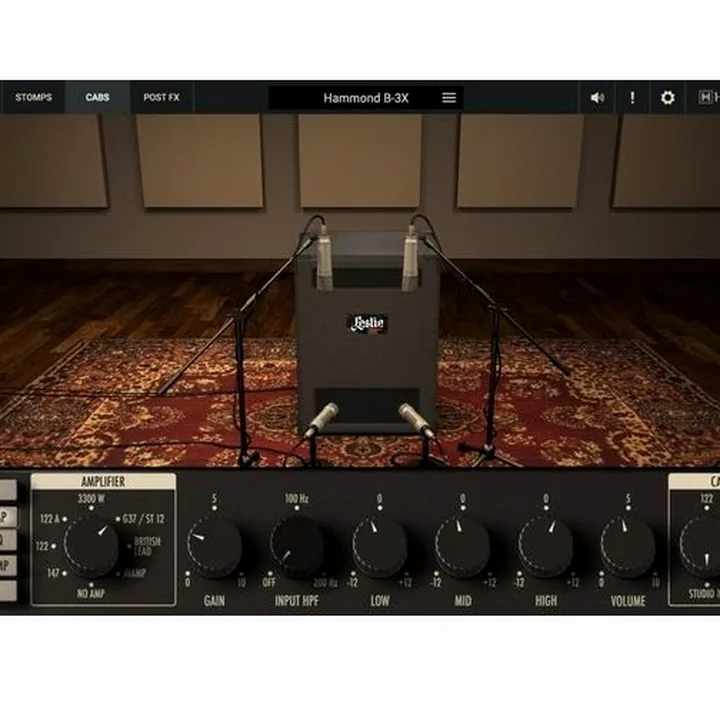Click the VOLUME label text

(628, 601)
